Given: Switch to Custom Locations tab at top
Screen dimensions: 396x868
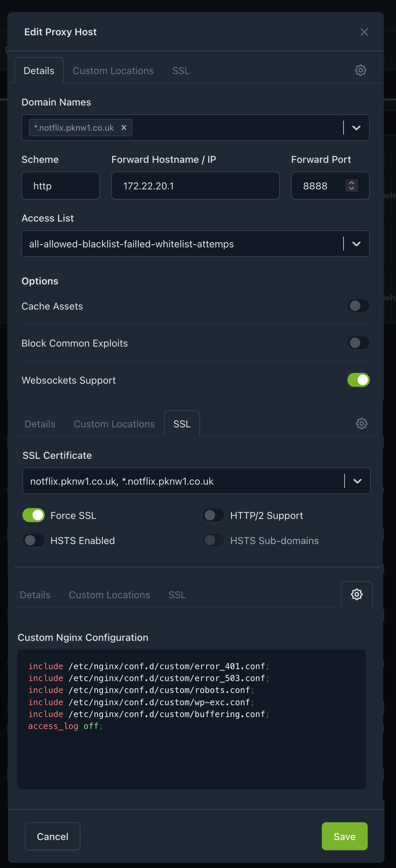Looking at the screenshot, I should [113, 71].
